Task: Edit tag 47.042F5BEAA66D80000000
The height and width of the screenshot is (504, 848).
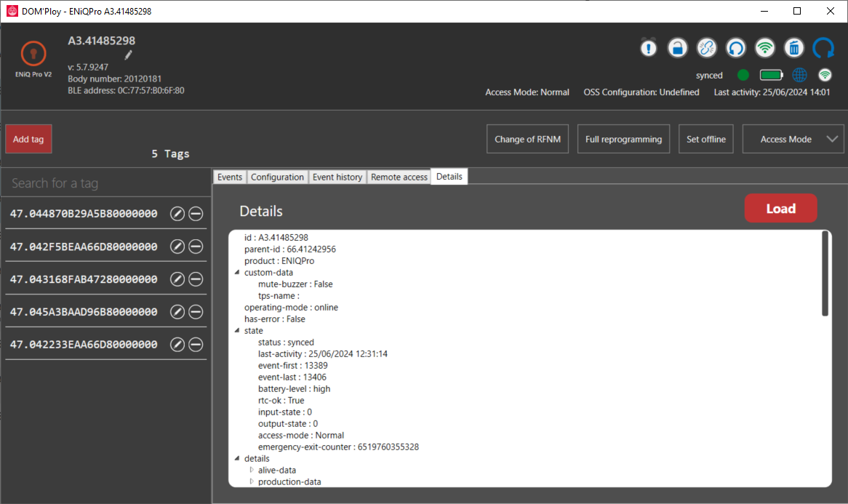Action: [x=177, y=247]
